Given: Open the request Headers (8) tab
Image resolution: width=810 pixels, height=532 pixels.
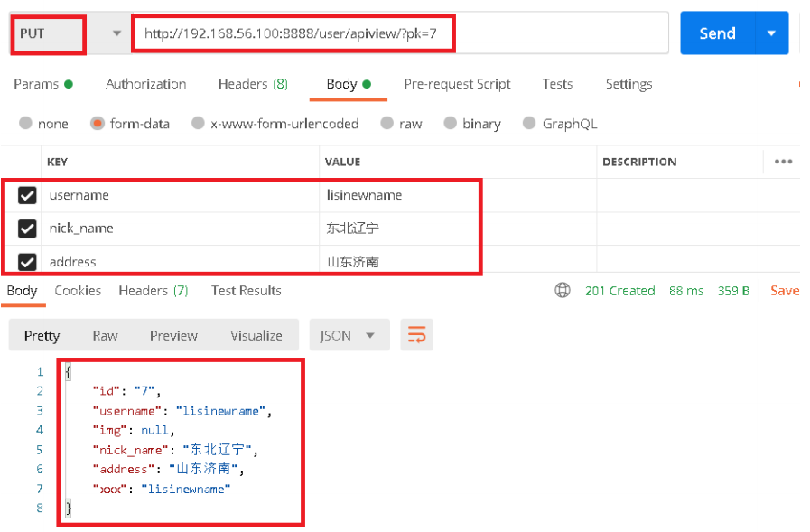Looking at the screenshot, I should pyautogui.click(x=253, y=84).
